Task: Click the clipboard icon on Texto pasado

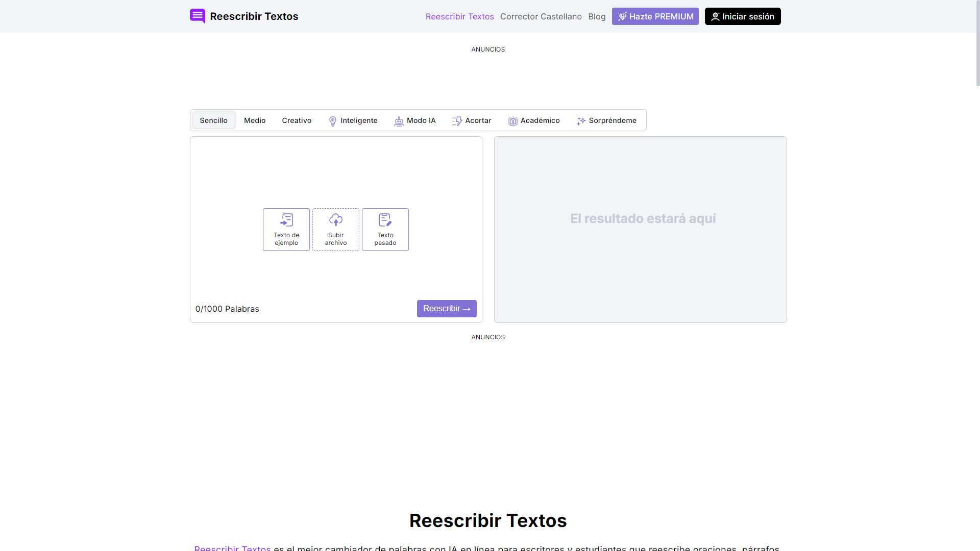Action: [385, 219]
